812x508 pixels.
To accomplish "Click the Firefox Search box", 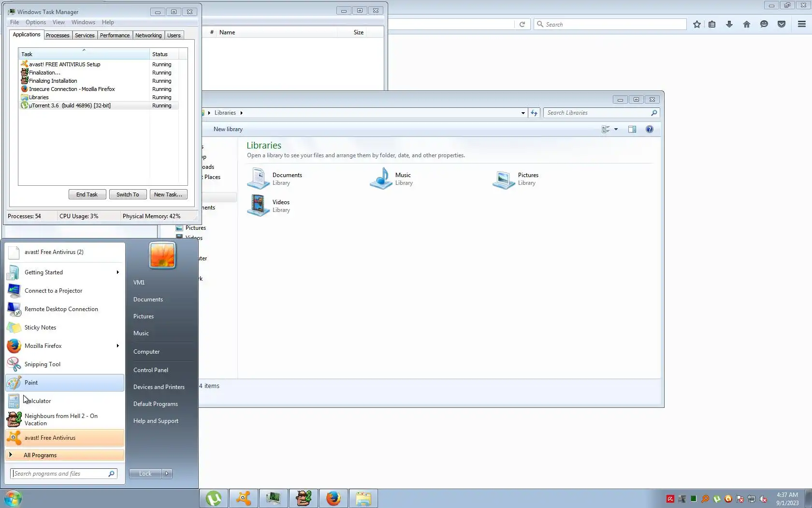I will (610, 24).
